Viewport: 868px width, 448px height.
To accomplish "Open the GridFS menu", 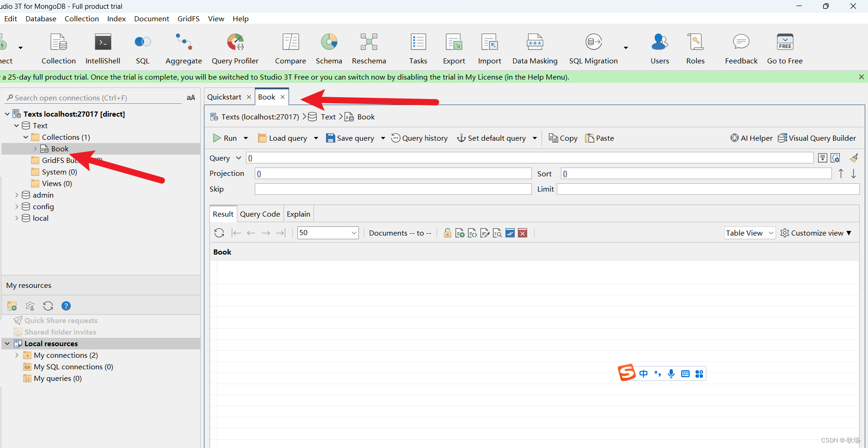I will (x=189, y=19).
